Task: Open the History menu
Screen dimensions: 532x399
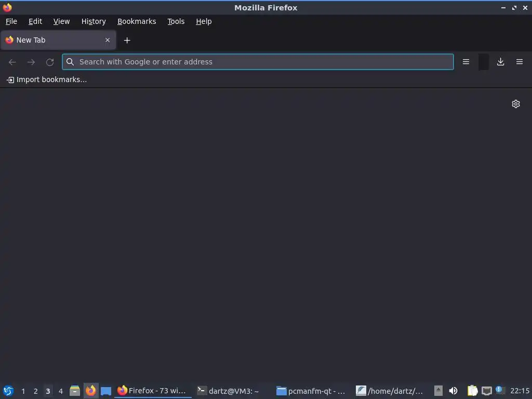Action: [x=94, y=21]
